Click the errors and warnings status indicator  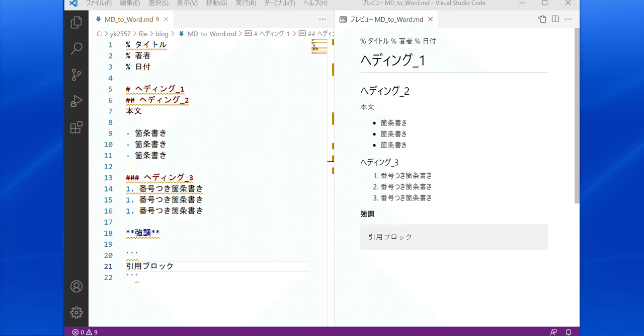coord(85,332)
